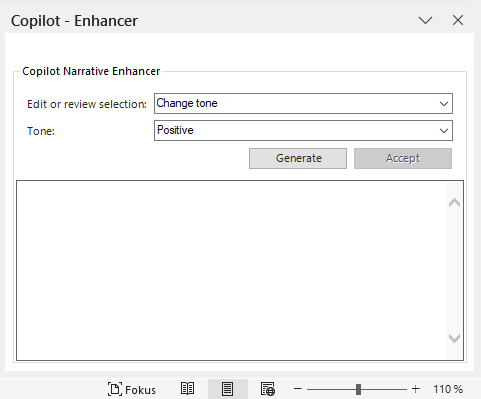Screen dimensions: 481x399
Task: Click the zoom in plus button
Action: (x=415, y=389)
